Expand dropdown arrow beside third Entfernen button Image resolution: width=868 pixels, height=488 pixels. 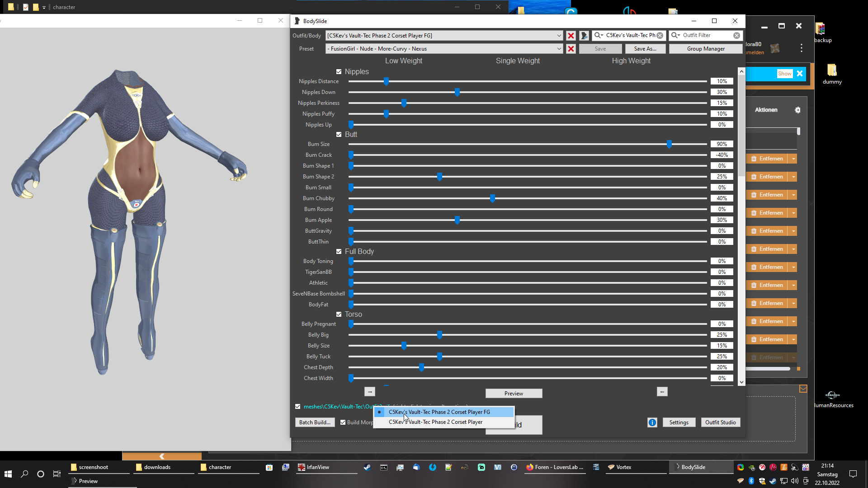point(793,195)
